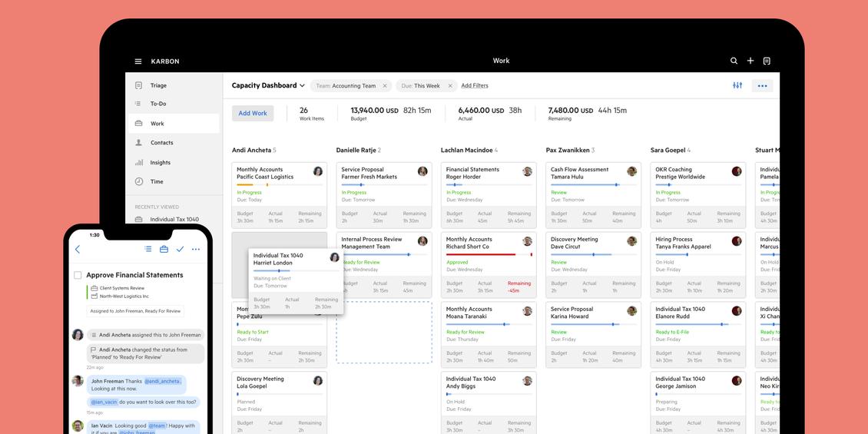The height and width of the screenshot is (434, 868).
Task: Click avatar on Financial Statements Roger Horder card
Action: 527,171
